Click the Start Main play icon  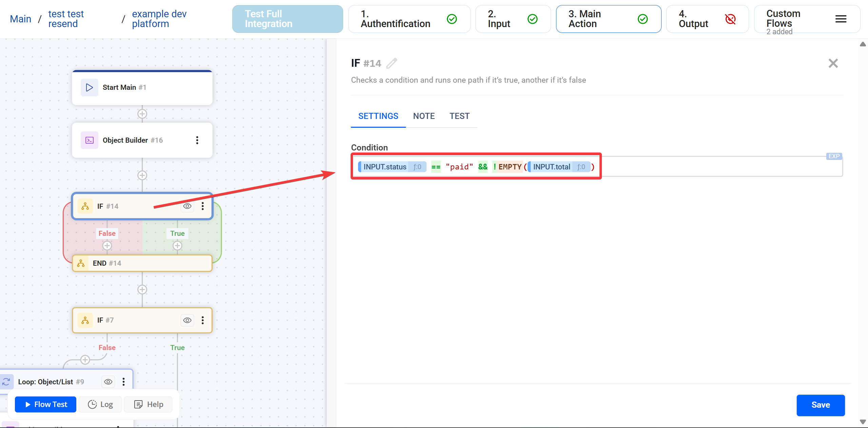89,87
